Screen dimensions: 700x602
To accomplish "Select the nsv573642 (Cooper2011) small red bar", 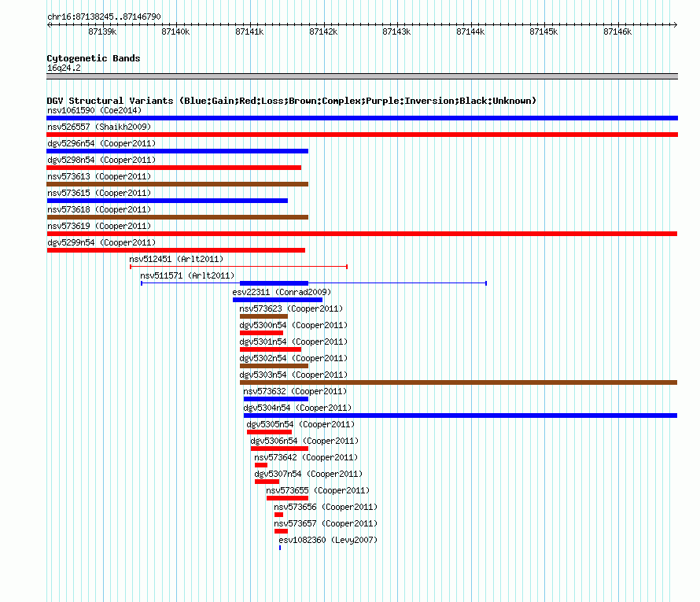I will coord(261,465).
